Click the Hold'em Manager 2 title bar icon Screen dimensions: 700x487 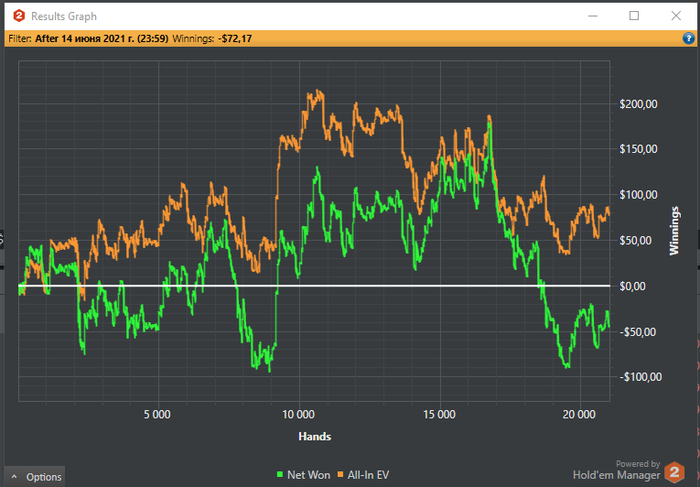[19, 16]
